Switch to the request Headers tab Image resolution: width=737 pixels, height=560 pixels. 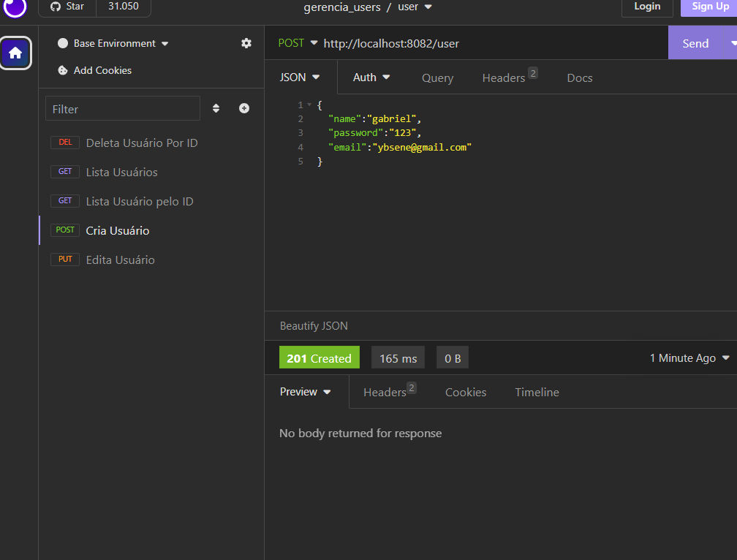504,77
